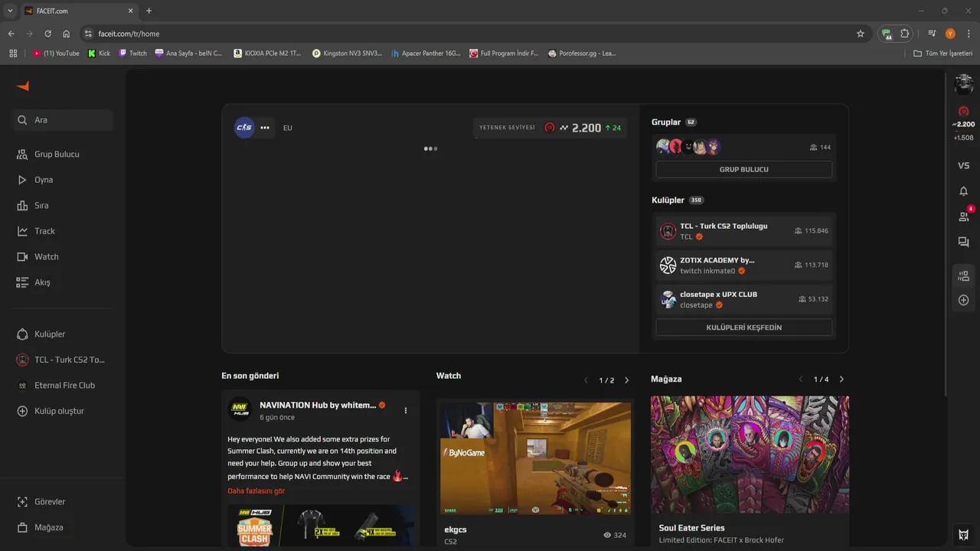Click Daha fazlasını gör link

[256, 491]
